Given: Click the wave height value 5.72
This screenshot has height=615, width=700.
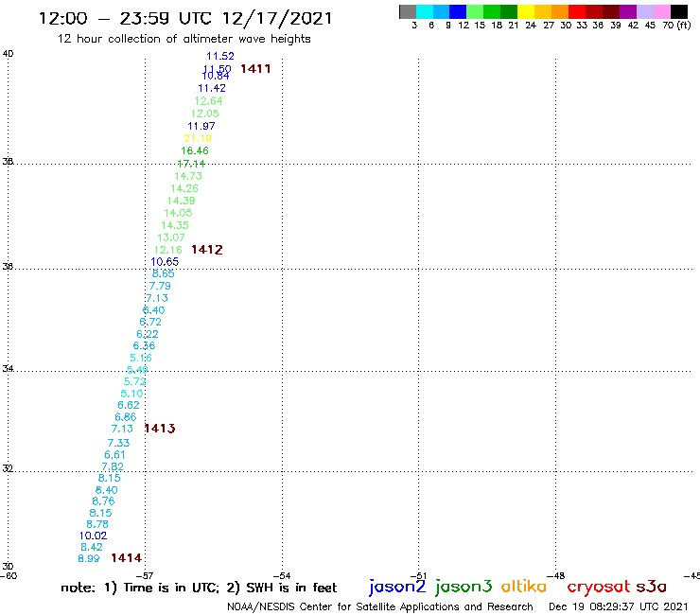Looking at the screenshot, I should click(135, 381).
